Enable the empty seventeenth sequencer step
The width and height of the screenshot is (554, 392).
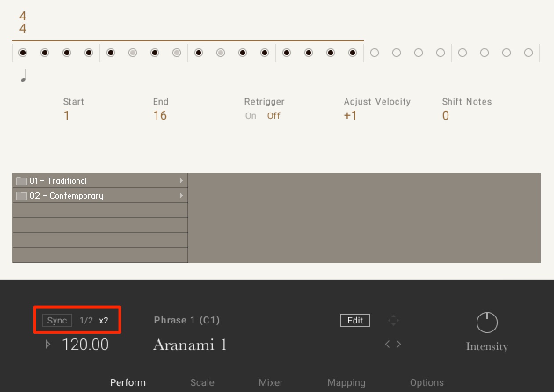[375, 53]
